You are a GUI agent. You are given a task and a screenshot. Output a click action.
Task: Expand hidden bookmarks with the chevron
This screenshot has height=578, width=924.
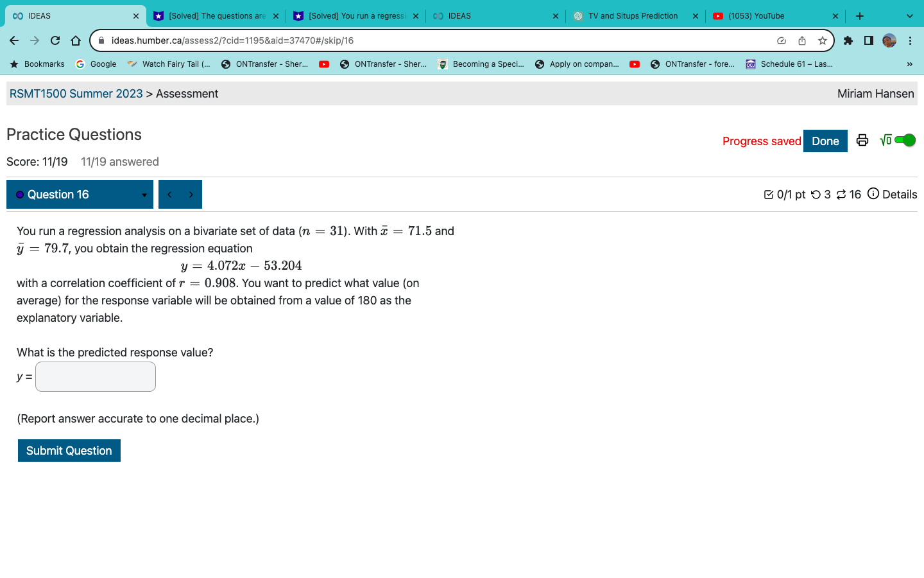[x=909, y=64]
